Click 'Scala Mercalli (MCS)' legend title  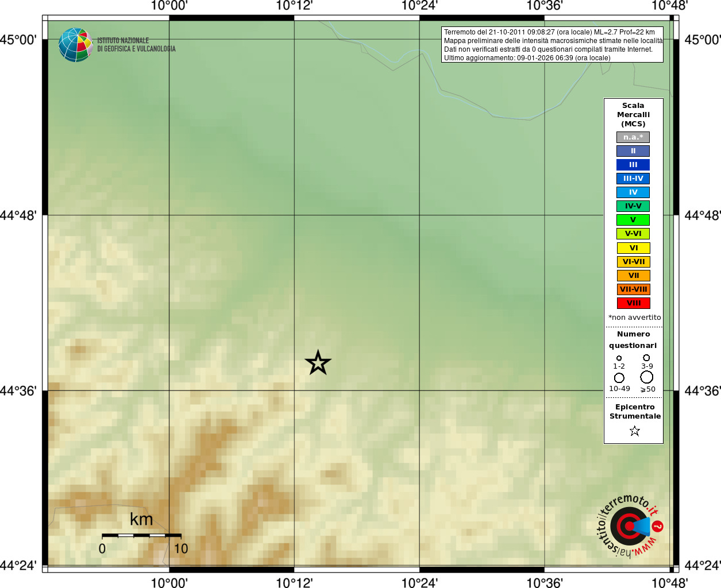pos(633,115)
